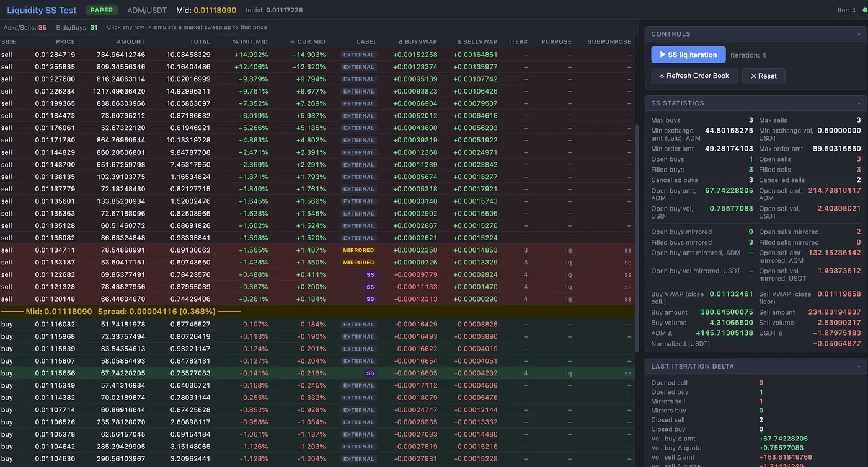This screenshot has width=868, height=467.
Task: Click amount 860.20506801
Action: (x=121, y=152)
